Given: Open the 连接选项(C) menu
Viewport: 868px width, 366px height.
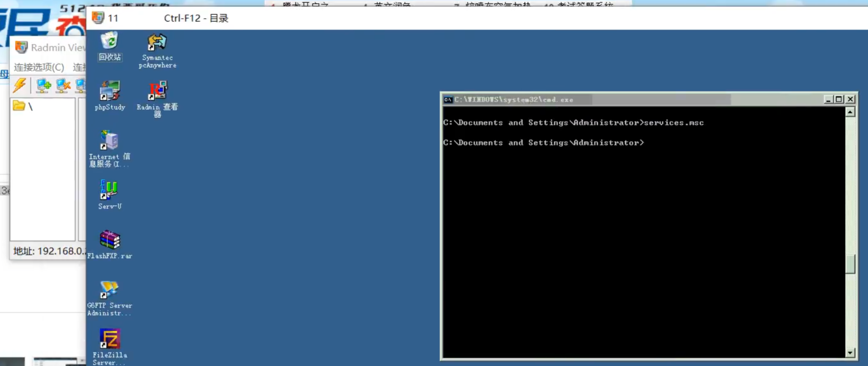Looking at the screenshot, I should point(39,67).
